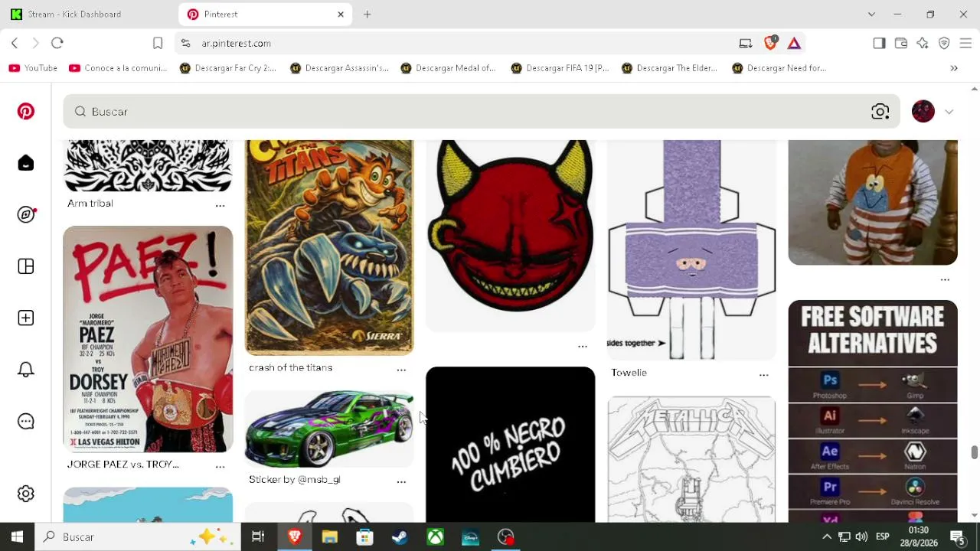Expand the account options chevron beside avatar
Image resolution: width=980 pixels, height=551 pixels.
click(x=949, y=112)
